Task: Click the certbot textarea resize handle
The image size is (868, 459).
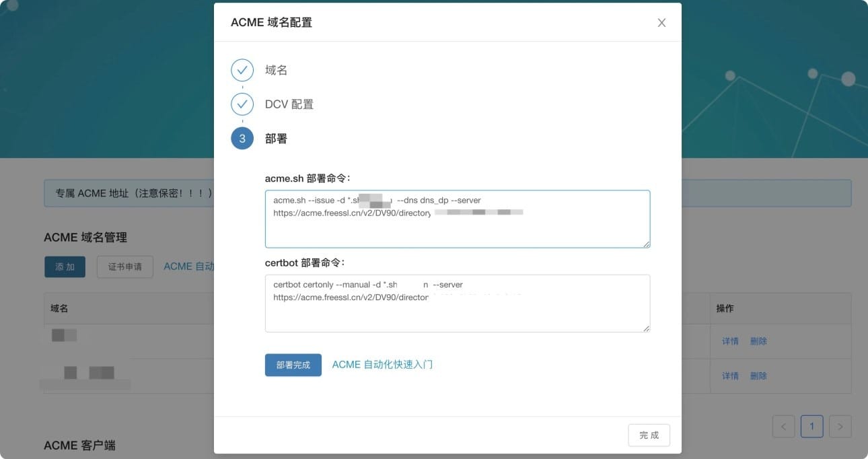Action: pos(646,328)
